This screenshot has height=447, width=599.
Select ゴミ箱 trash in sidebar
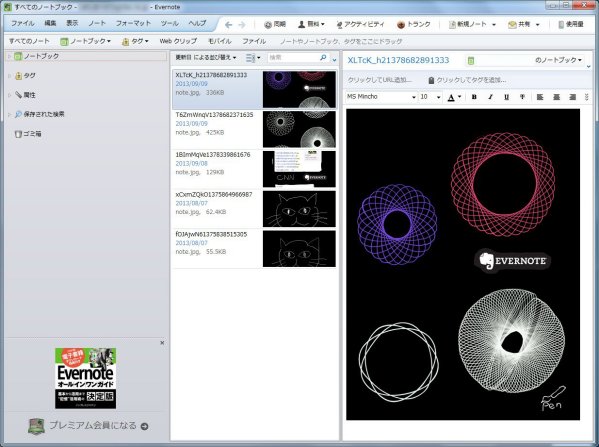(x=28, y=134)
